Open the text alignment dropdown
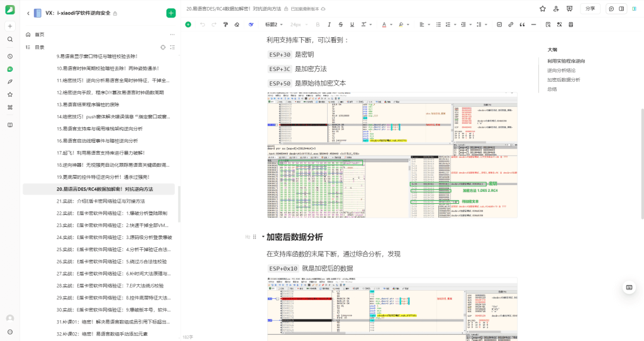 pyautogui.click(x=417, y=25)
